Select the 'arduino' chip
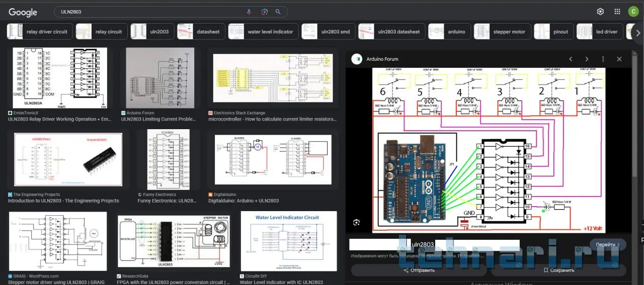The image size is (644, 285). tap(449, 32)
